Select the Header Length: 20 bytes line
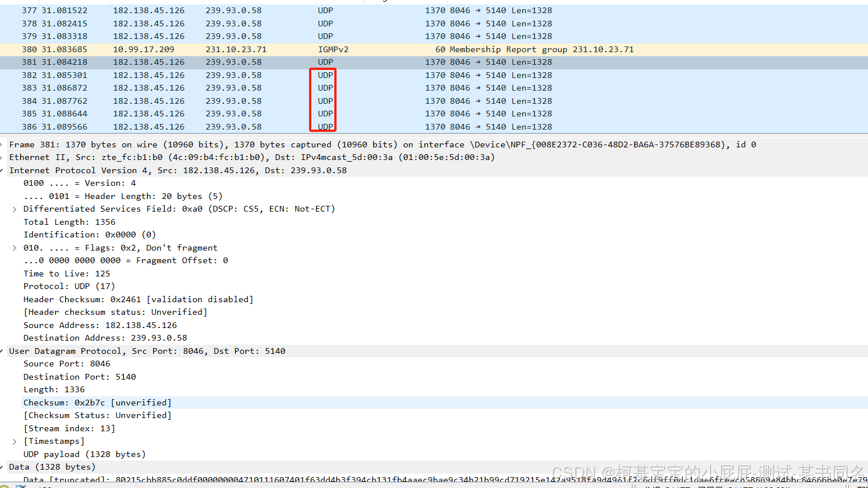Image resolution: width=868 pixels, height=488 pixels. [x=123, y=196]
